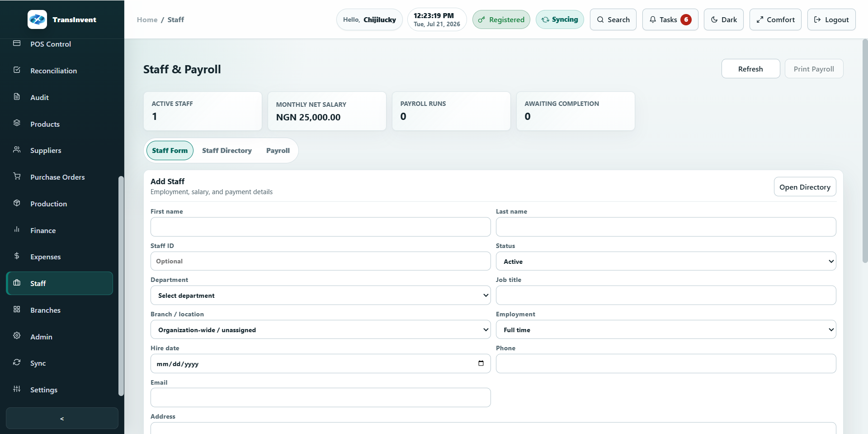The height and width of the screenshot is (434, 868).
Task: Click the Settings sliders icon
Action: (17, 389)
